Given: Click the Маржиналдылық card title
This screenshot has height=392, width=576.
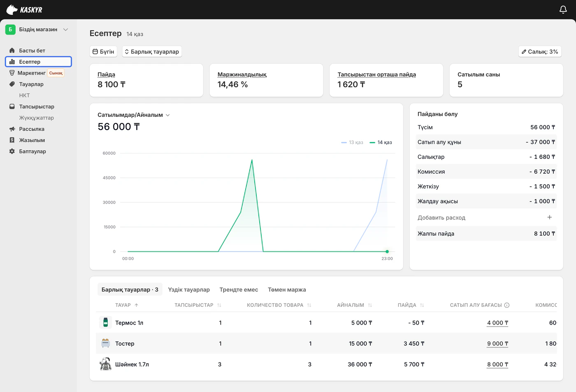Looking at the screenshot, I should click(x=242, y=74).
